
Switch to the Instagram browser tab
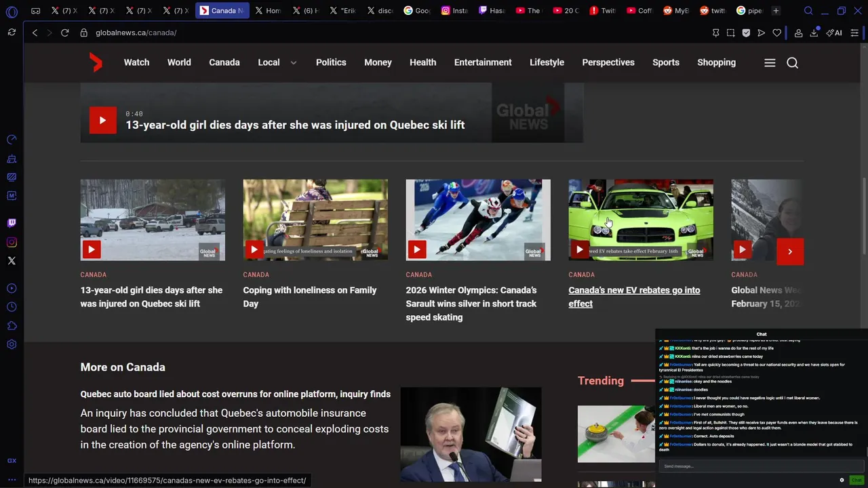tap(455, 11)
